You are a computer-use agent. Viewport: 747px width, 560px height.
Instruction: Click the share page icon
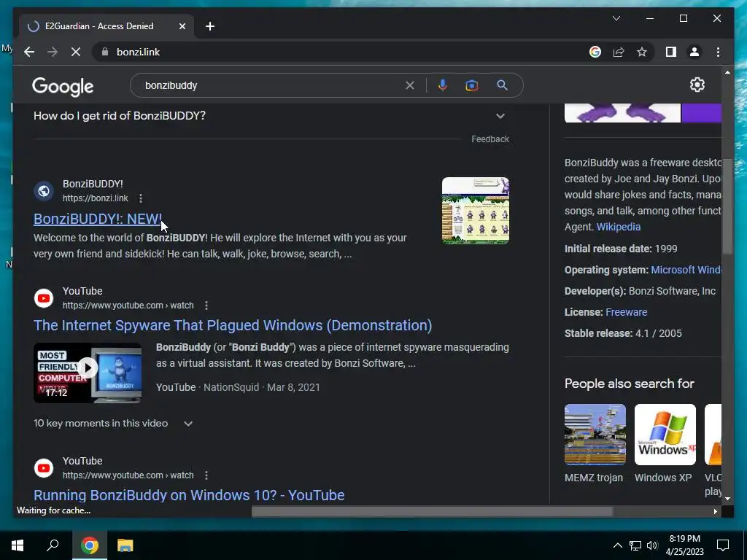pos(619,52)
